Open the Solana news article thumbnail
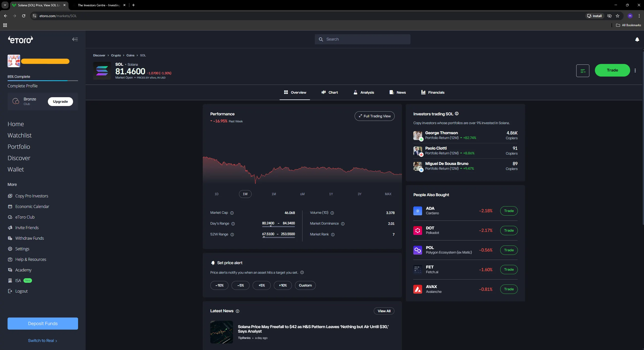The height and width of the screenshot is (350, 644). tap(222, 332)
